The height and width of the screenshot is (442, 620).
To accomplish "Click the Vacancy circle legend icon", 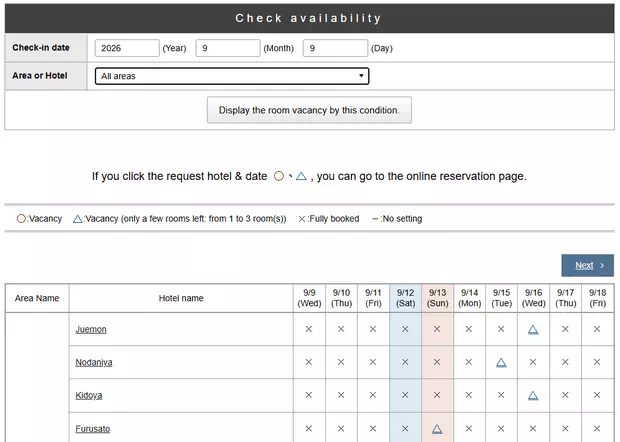I will 21,219.
